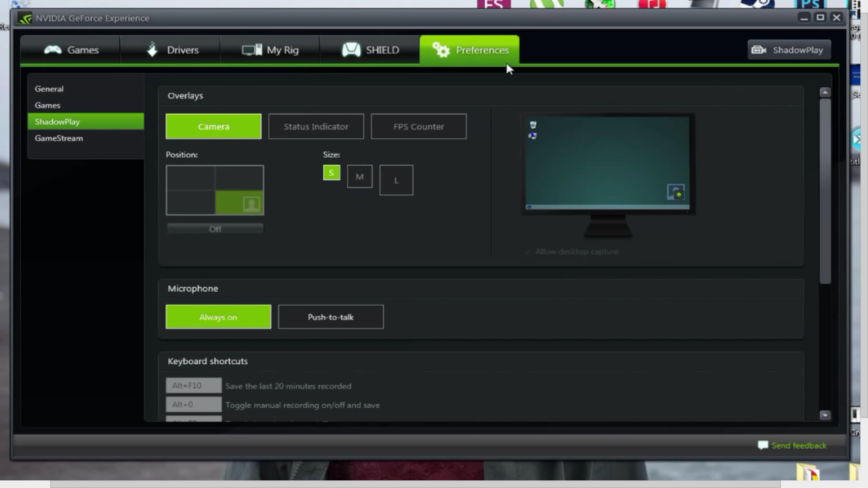The height and width of the screenshot is (488, 868).
Task: Set camera position to the top-left quadrant
Action: tap(191, 178)
